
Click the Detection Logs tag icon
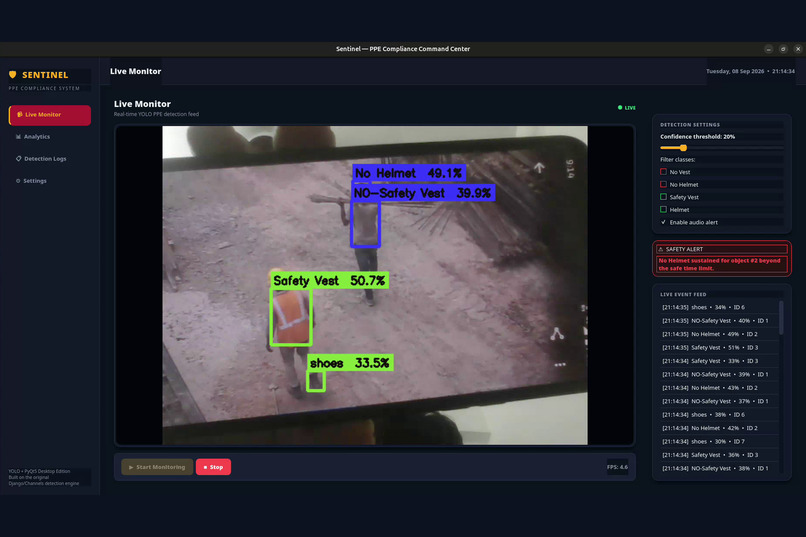click(19, 159)
